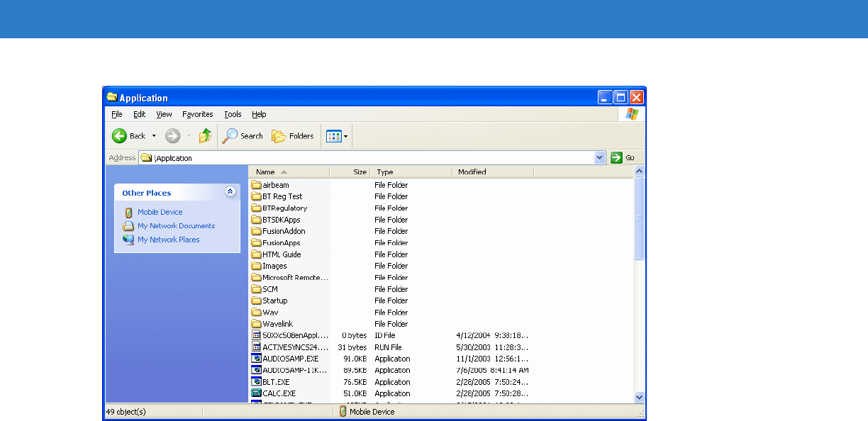Click the Mobile Device sidebar icon

tap(128, 212)
